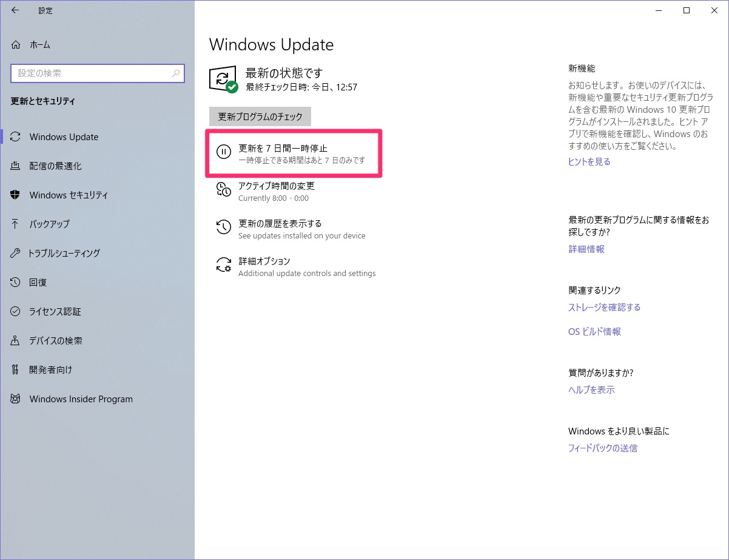Open OS ビルド情報 link
The image size is (729, 560).
594,332
